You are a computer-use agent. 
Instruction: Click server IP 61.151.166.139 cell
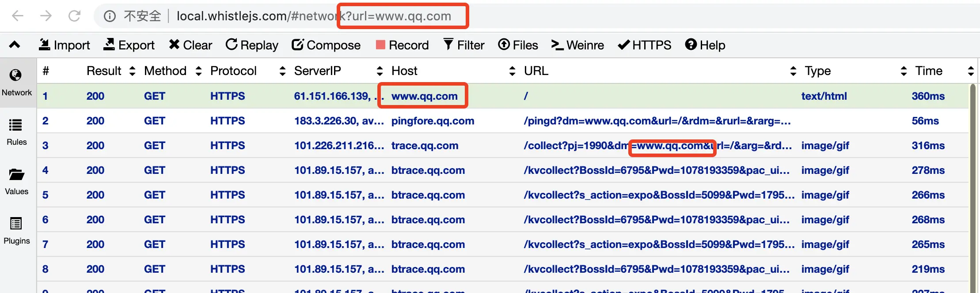point(339,96)
